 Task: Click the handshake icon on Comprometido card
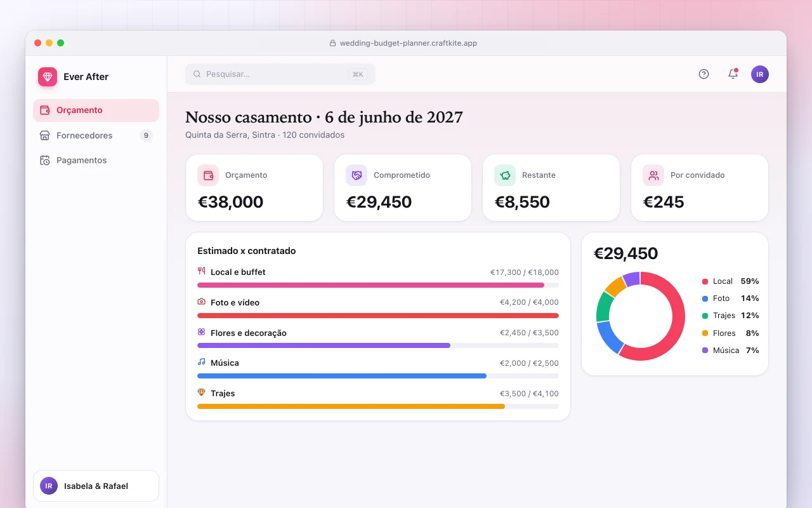357,175
